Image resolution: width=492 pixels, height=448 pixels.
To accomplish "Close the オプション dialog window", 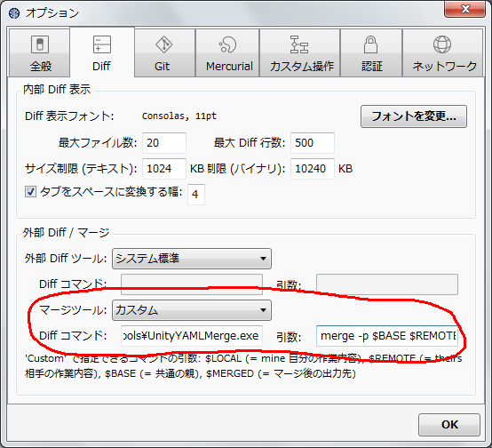I will [465, 9].
